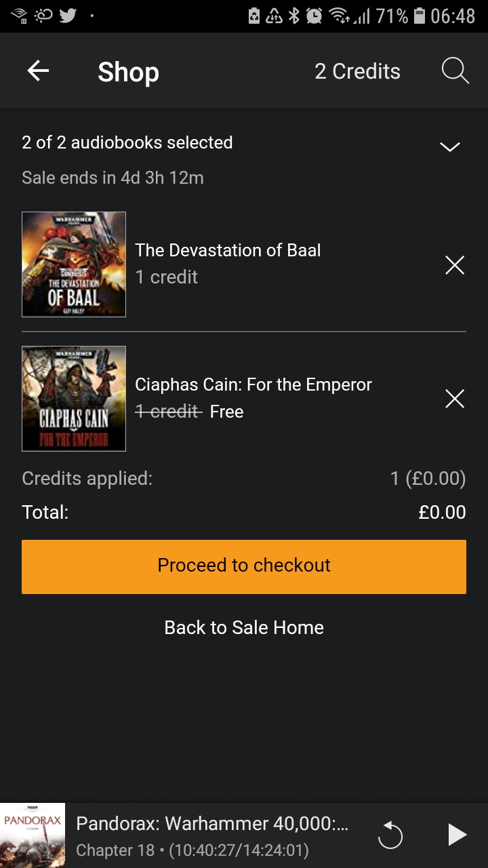Go Back to Sale Home
Screen dimensions: 488x868
(244, 627)
